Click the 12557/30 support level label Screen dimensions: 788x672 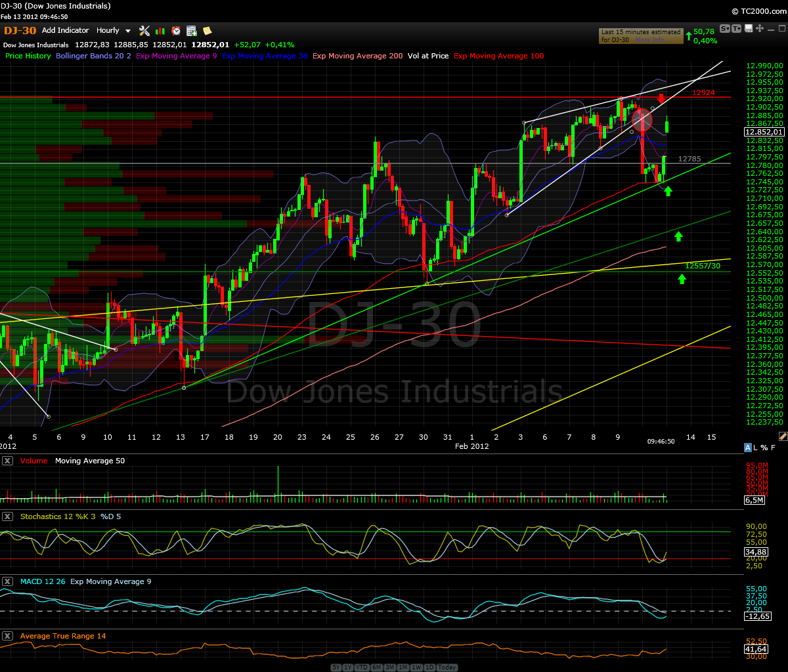[x=702, y=266]
